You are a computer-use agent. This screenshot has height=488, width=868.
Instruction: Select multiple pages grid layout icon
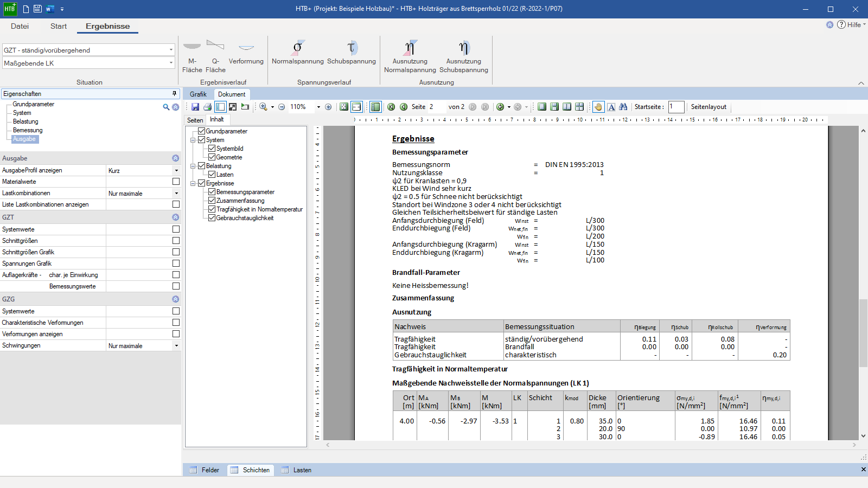[579, 107]
